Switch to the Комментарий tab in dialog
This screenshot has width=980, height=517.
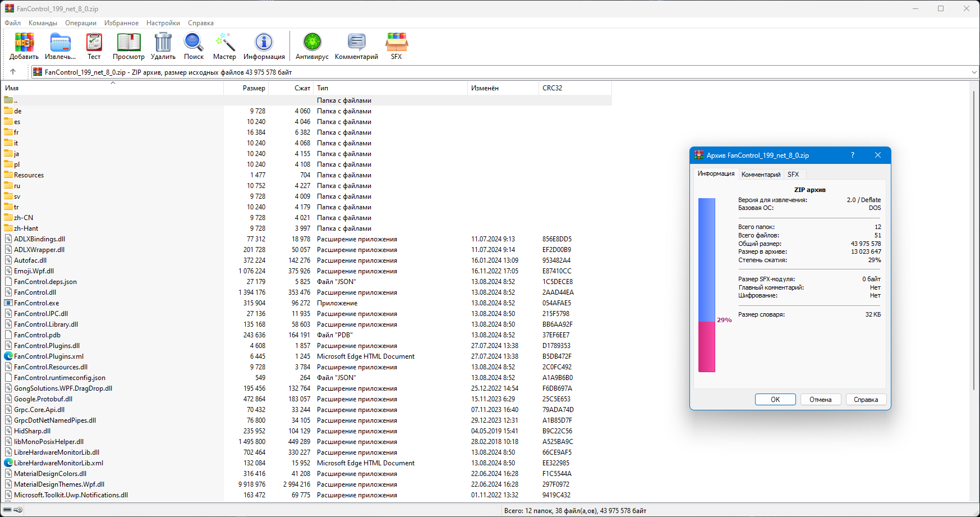pyautogui.click(x=761, y=175)
